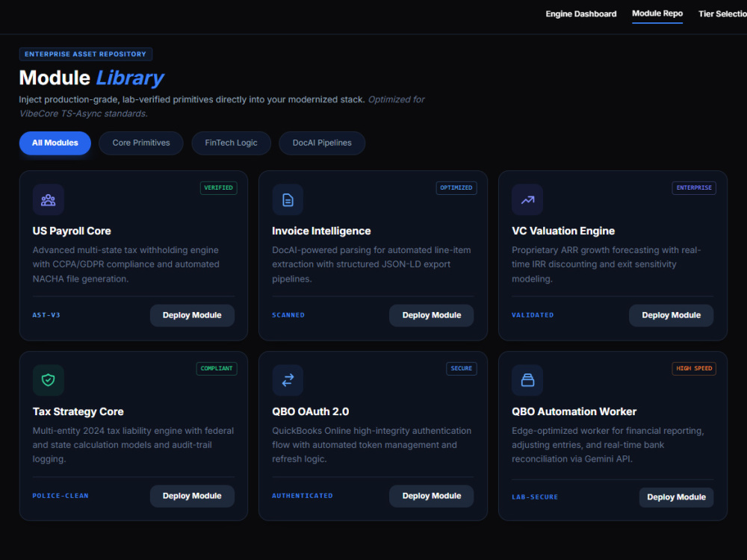Image resolution: width=747 pixels, height=560 pixels.
Task: Click the VC Valuation Engine title
Action: [x=563, y=231]
